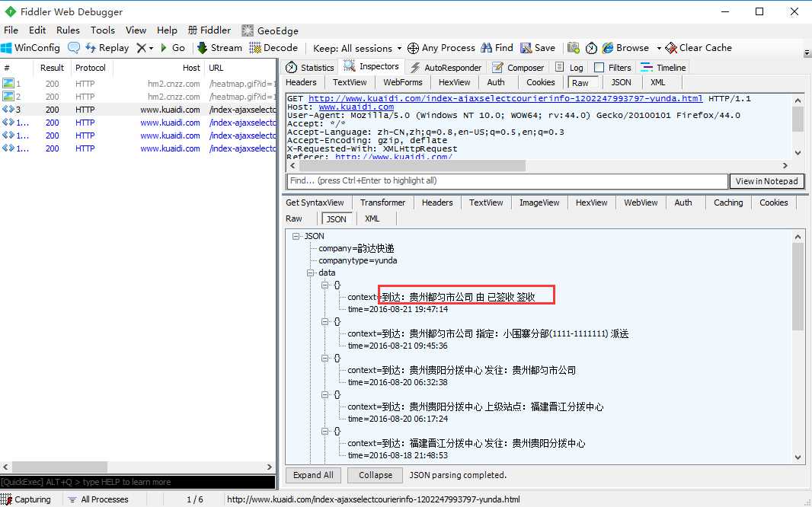The height and width of the screenshot is (507, 812).
Task: Sort sessions by Result column
Action: coord(52,68)
